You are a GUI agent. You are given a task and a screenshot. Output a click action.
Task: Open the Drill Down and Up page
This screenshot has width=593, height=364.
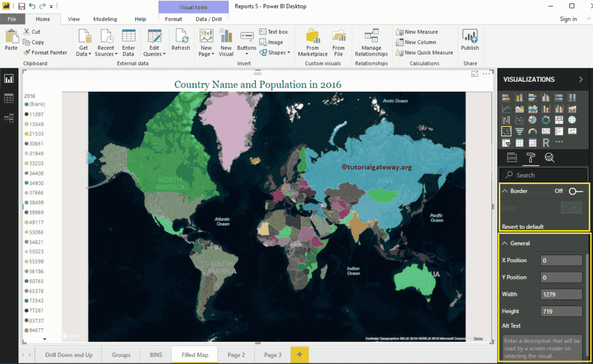(69, 355)
